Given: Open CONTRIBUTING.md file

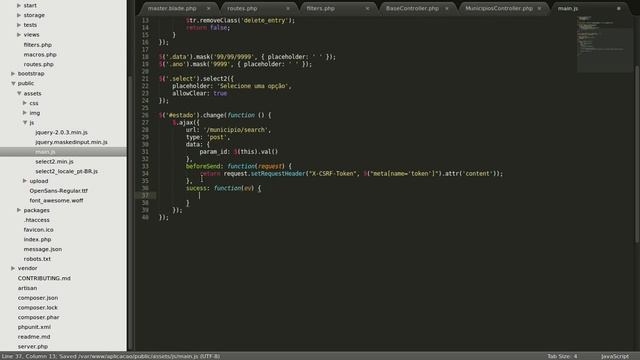Looking at the screenshot, I should [44, 278].
